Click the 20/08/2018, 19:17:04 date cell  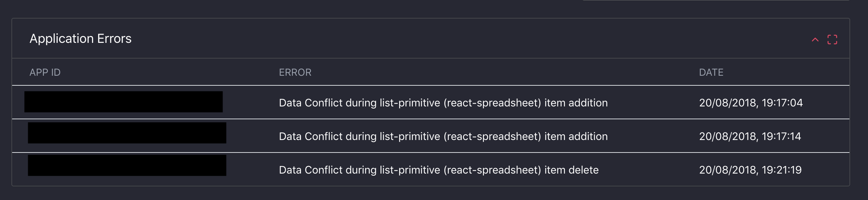coord(751,103)
